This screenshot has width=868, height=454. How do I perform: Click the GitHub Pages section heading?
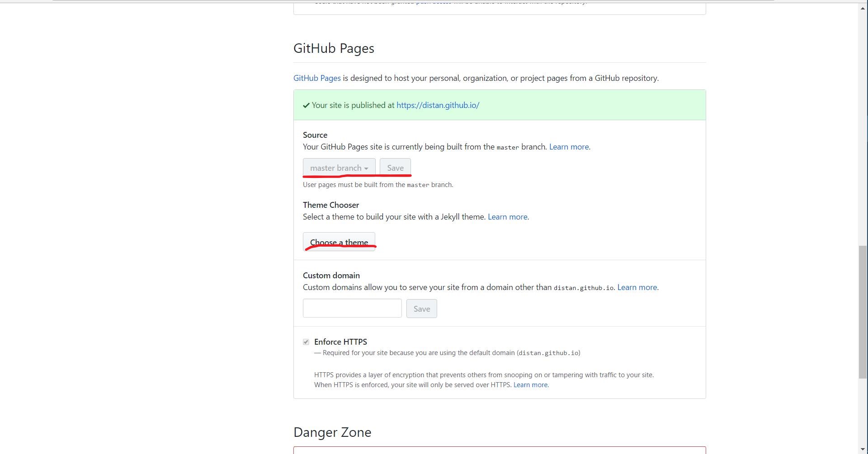point(334,48)
